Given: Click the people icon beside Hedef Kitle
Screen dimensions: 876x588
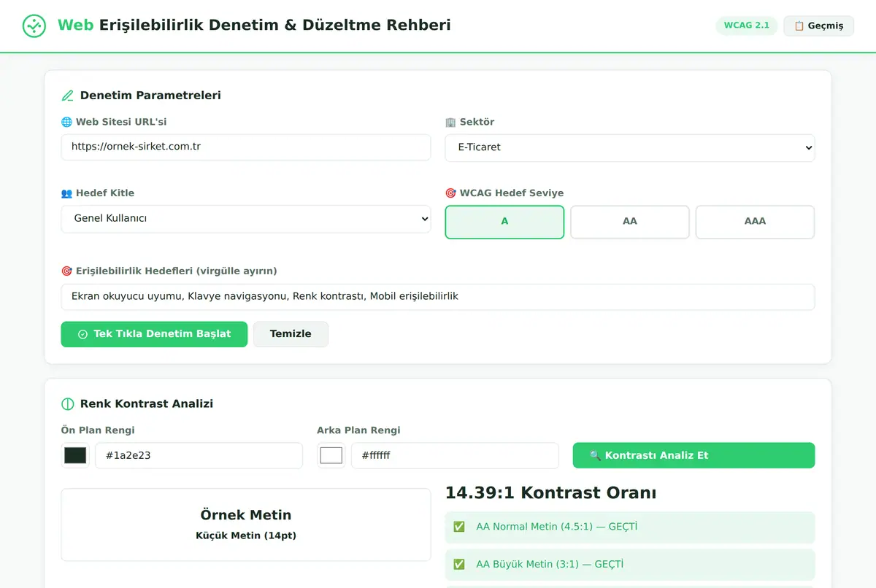Looking at the screenshot, I should (66, 193).
